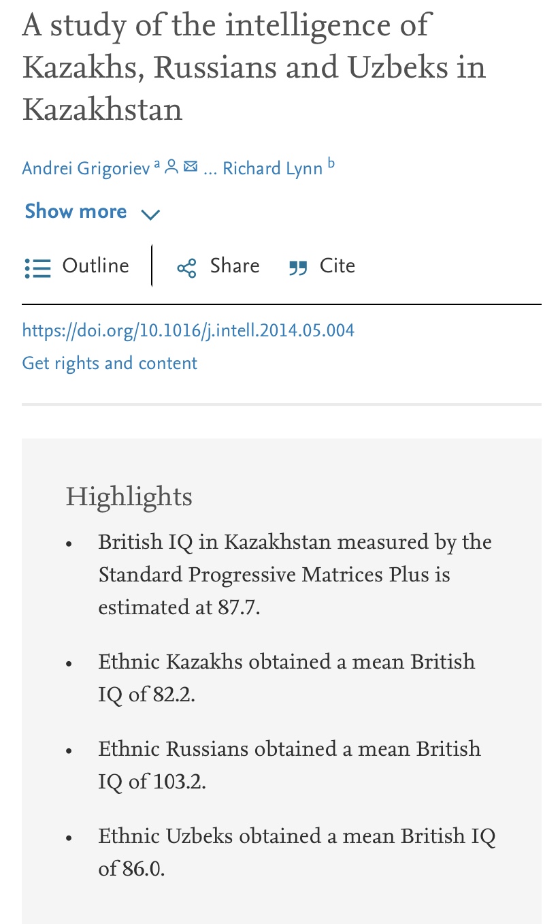Viewport: 560px width, 924px height.
Task: Click the Highlights section heading
Action: click(x=129, y=497)
